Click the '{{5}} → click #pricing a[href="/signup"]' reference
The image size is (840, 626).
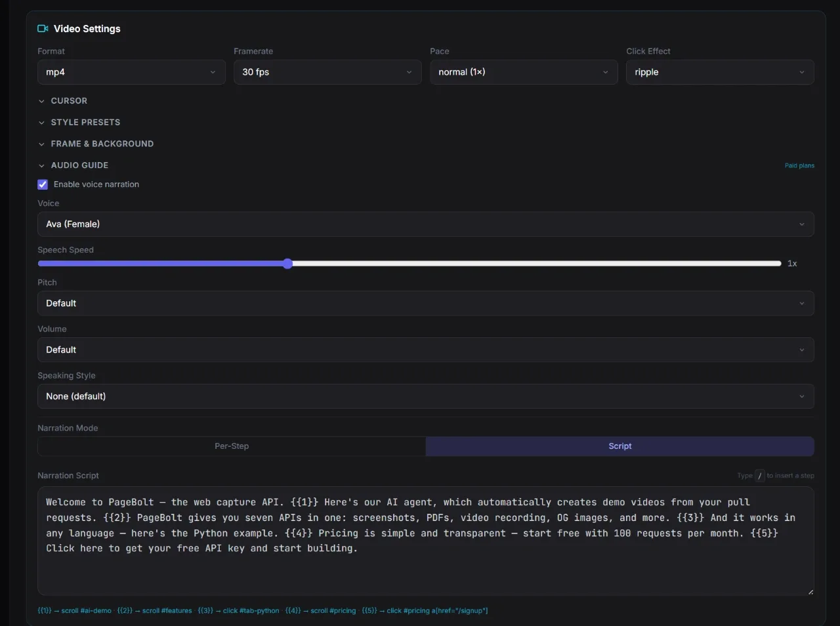pos(425,611)
